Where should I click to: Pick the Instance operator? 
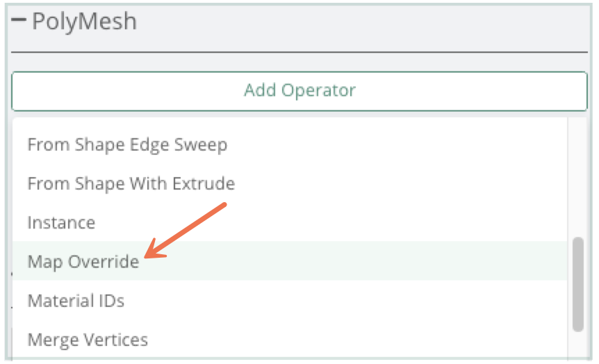[61, 223]
